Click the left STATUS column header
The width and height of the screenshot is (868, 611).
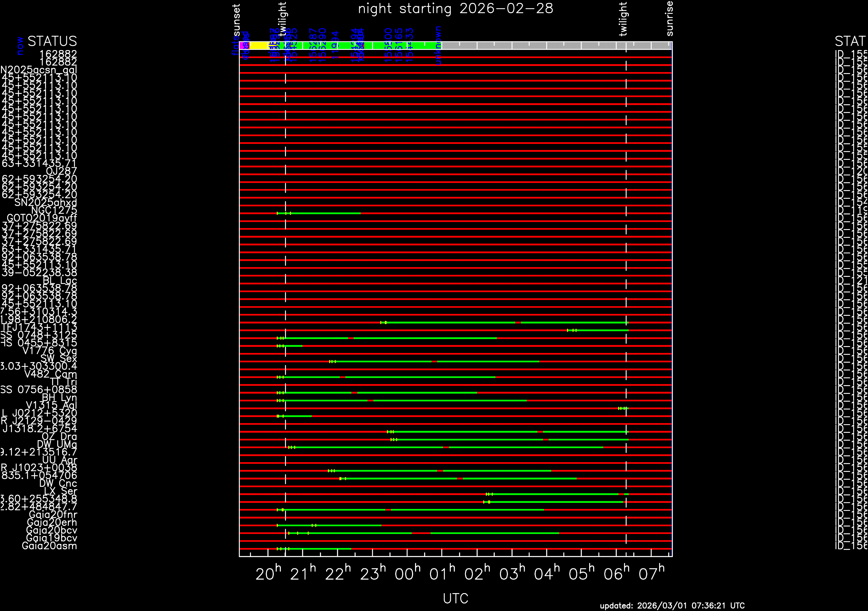click(52, 41)
